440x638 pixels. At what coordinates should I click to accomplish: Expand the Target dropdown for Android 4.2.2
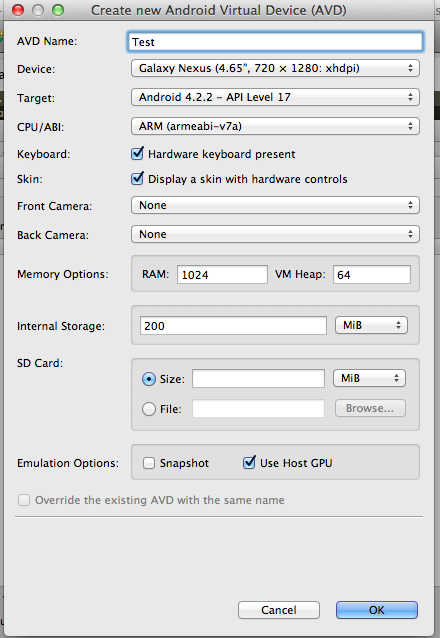[x=275, y=97]
